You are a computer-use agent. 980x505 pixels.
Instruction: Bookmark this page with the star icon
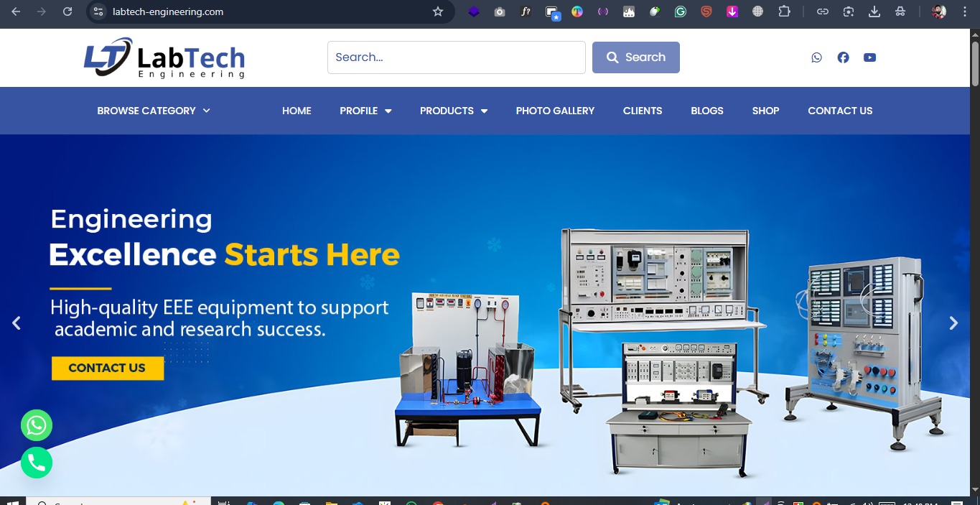click(x=438, y=11)
